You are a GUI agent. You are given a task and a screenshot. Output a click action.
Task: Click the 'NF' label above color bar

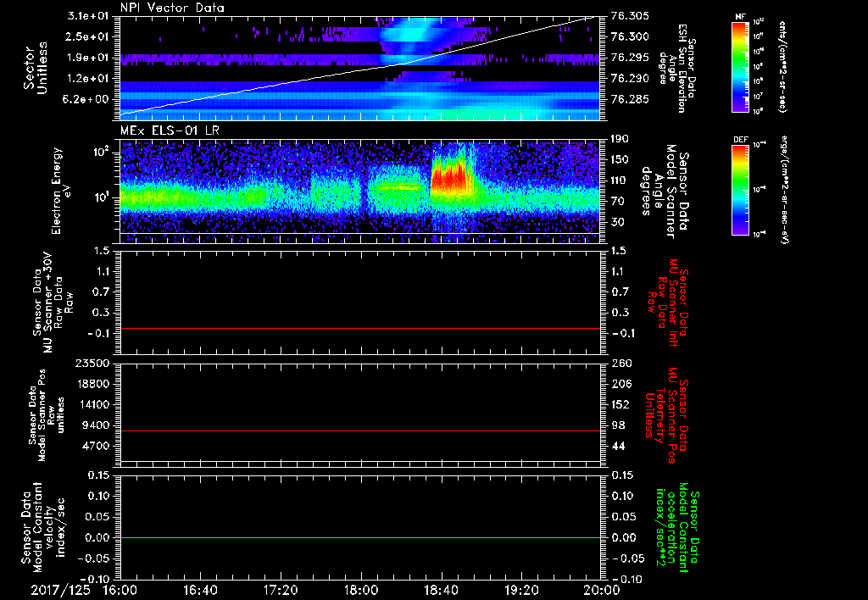[741, 17]
